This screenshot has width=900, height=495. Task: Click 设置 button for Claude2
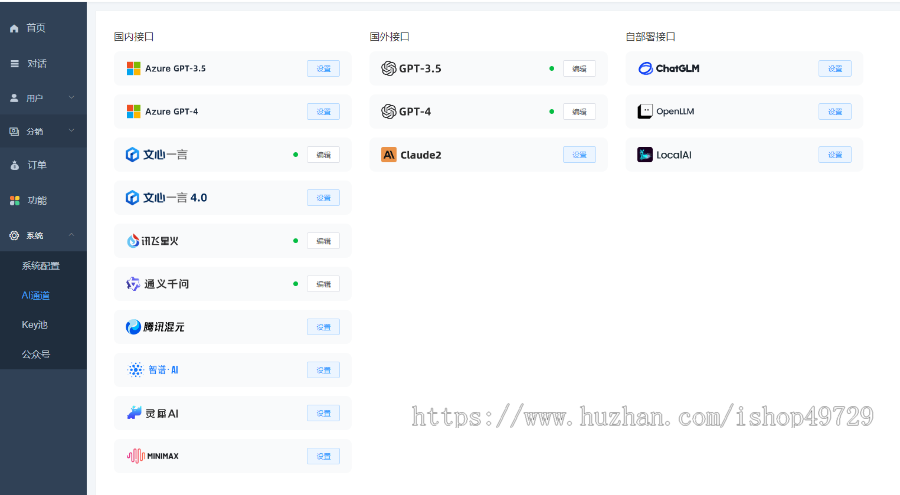coord(579,154)
